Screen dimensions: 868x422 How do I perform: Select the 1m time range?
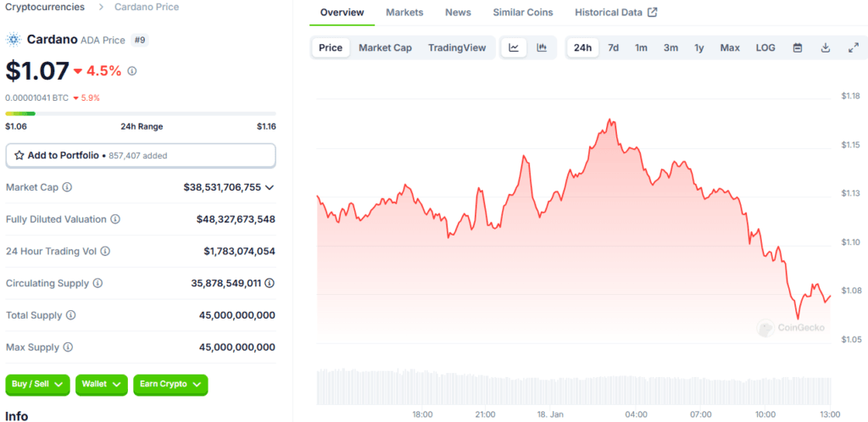pyautogui.click(x=641, y=47)
